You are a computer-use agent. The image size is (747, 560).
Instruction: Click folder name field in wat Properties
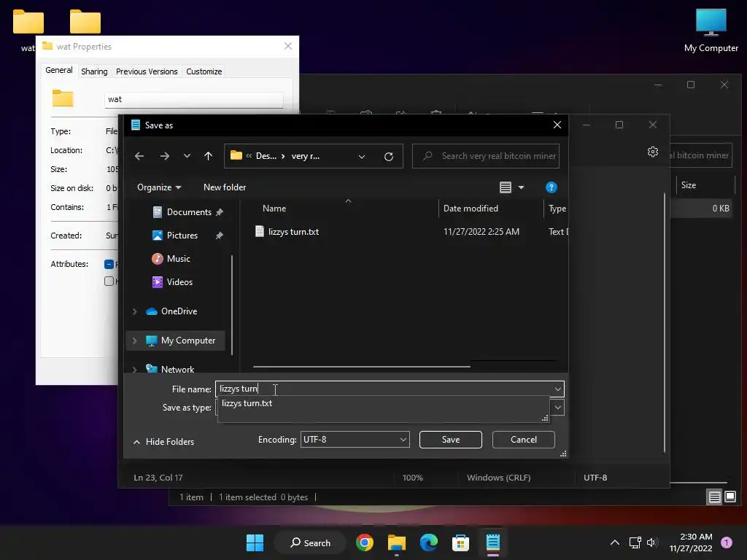[x=193, y=99]
